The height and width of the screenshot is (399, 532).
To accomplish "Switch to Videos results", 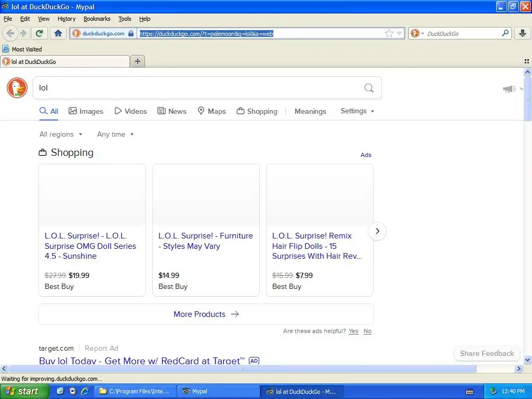I will (x=130, y=111).
